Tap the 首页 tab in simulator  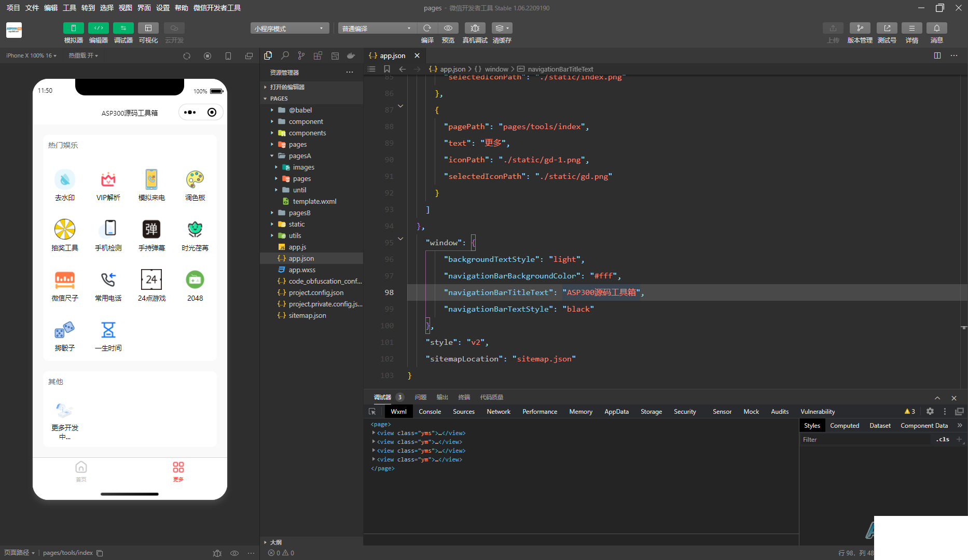81,471
